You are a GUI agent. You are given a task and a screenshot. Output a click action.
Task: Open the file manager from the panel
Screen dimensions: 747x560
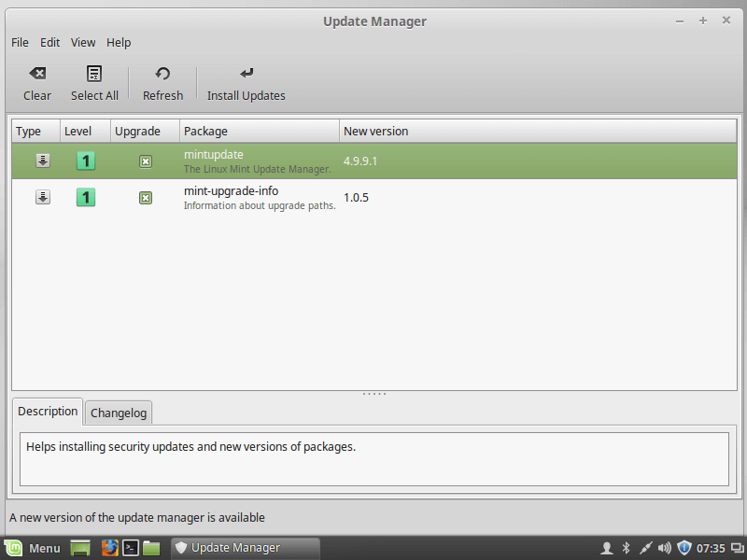tap(151, 548)
